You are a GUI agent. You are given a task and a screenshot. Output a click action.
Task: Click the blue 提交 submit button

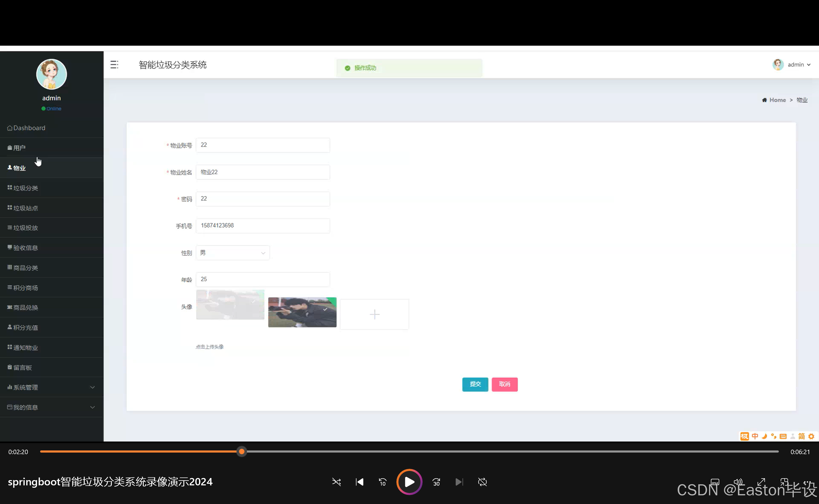(x=475, y=384)
